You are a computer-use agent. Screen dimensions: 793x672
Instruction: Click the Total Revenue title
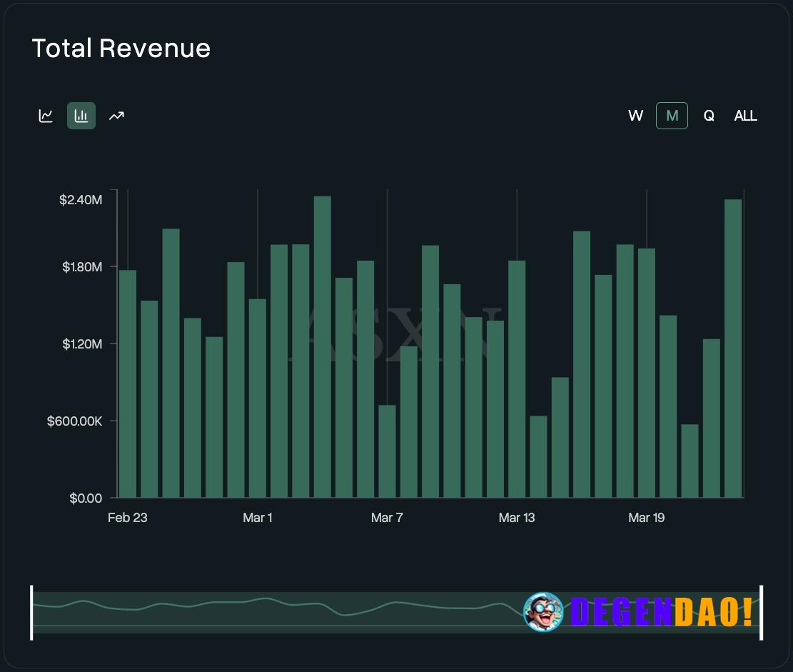pyautogui.click(x=121, y=48)
